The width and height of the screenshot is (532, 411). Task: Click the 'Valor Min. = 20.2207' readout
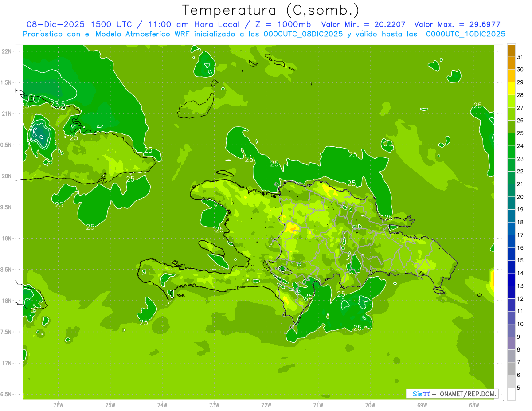click(x=364, y=24)
